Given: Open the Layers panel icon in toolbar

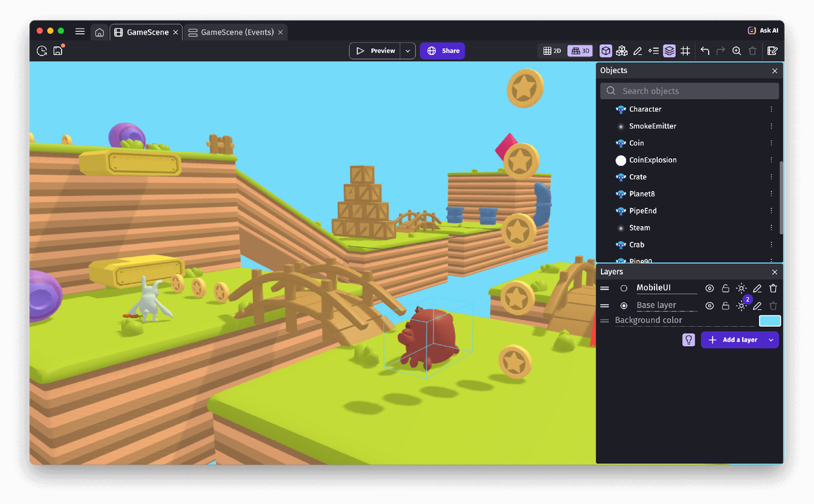Looking at the screenshot, I should click(670, 50).
